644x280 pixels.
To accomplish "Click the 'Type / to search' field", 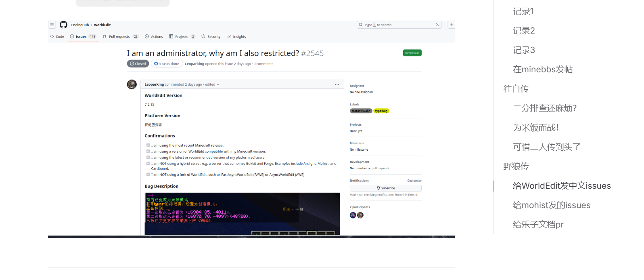I will click(x=395, y=25).
